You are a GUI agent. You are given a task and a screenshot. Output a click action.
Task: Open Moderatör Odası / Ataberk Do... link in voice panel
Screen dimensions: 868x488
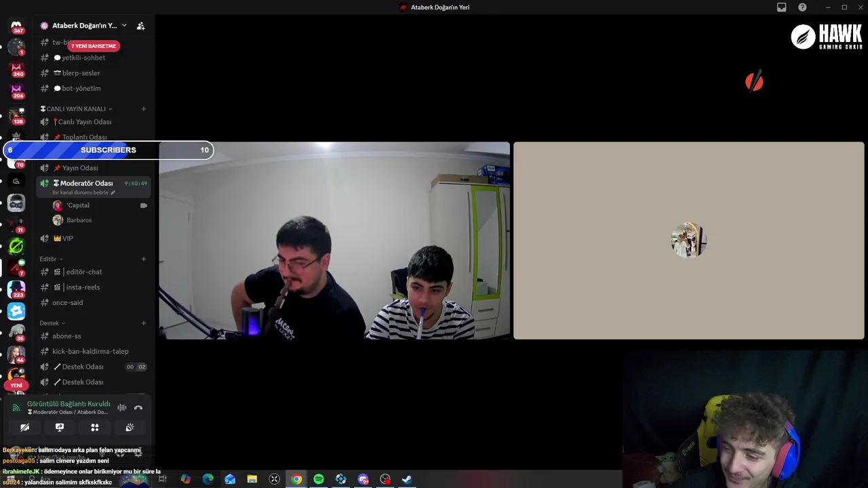(67, 412)
